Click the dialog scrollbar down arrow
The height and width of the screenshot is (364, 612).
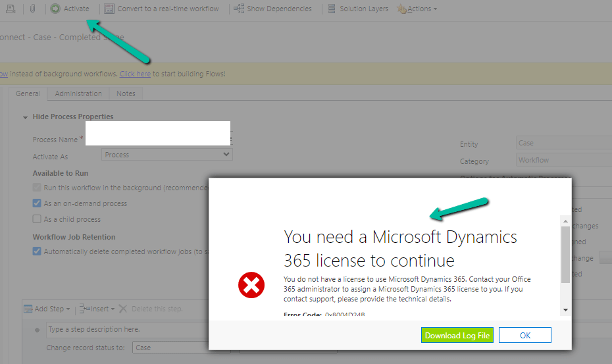pyautogui.click(x=565, y=310)
